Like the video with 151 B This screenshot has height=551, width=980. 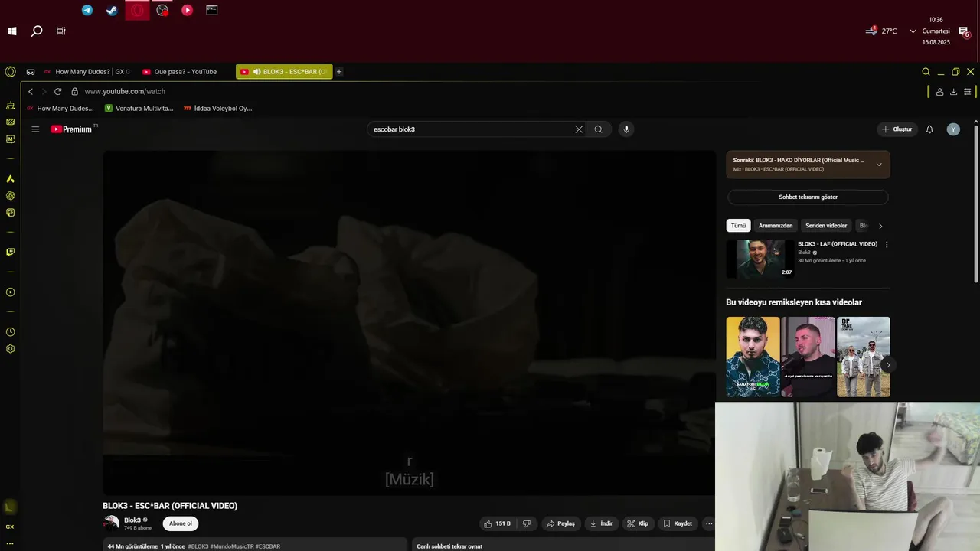tap(497, 523)
